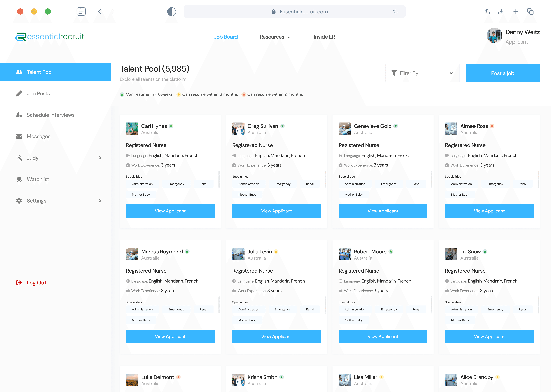Click the browser share icon
This screenshot has width=551, height=392.
pos(487,11)
